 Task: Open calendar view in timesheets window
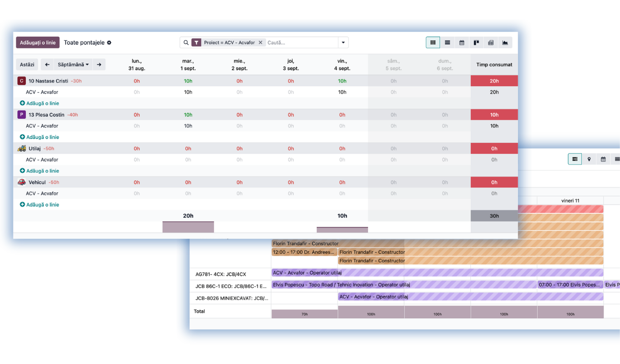(462, 43)
